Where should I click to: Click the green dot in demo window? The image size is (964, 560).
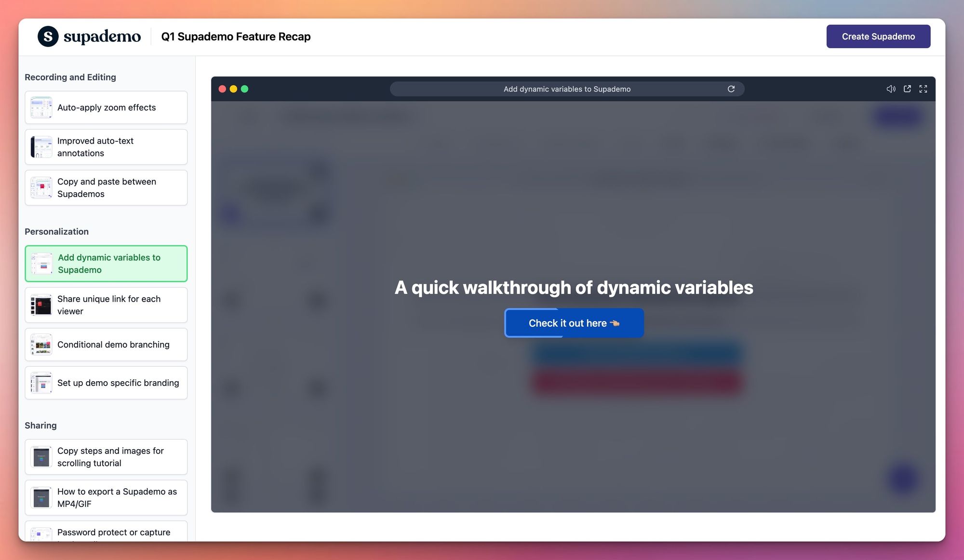point(244,89)
